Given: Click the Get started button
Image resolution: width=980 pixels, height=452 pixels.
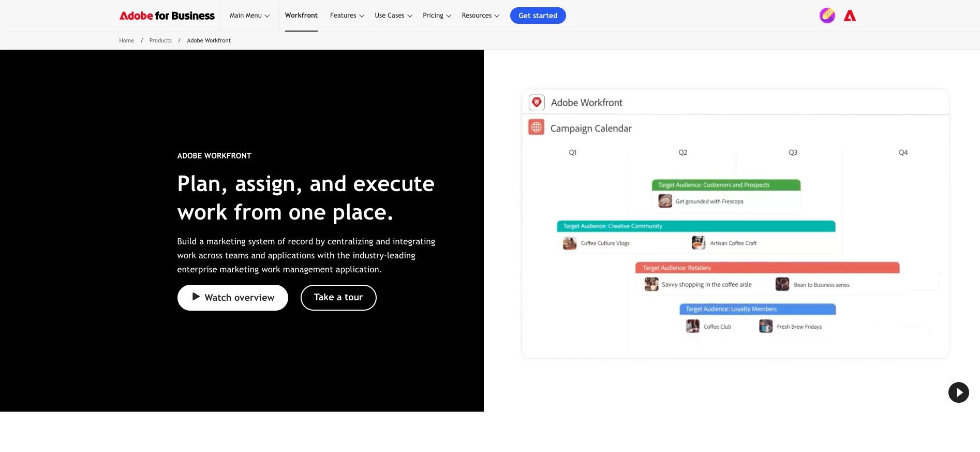Looking at the screenshot, I should click(538, 16).
